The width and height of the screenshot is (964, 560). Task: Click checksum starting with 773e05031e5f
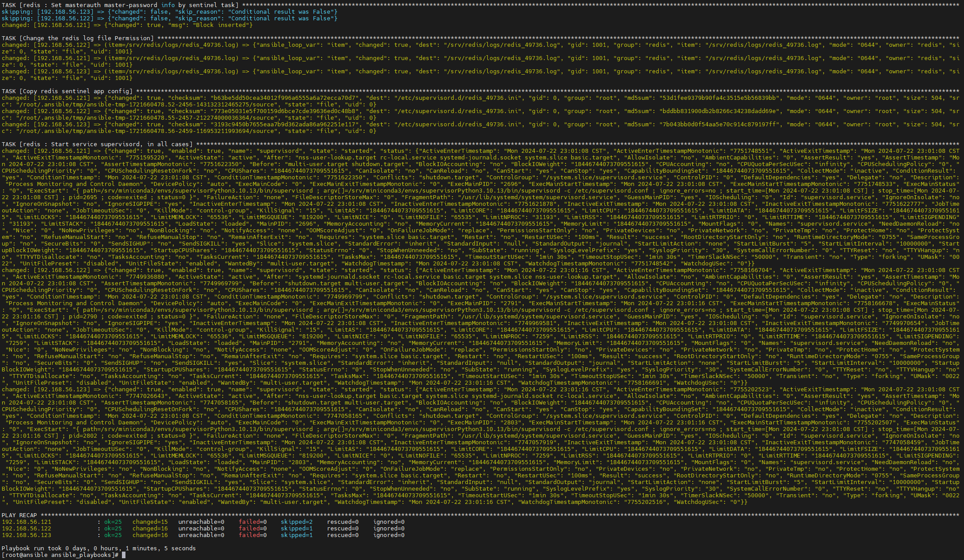coord(285,111)
